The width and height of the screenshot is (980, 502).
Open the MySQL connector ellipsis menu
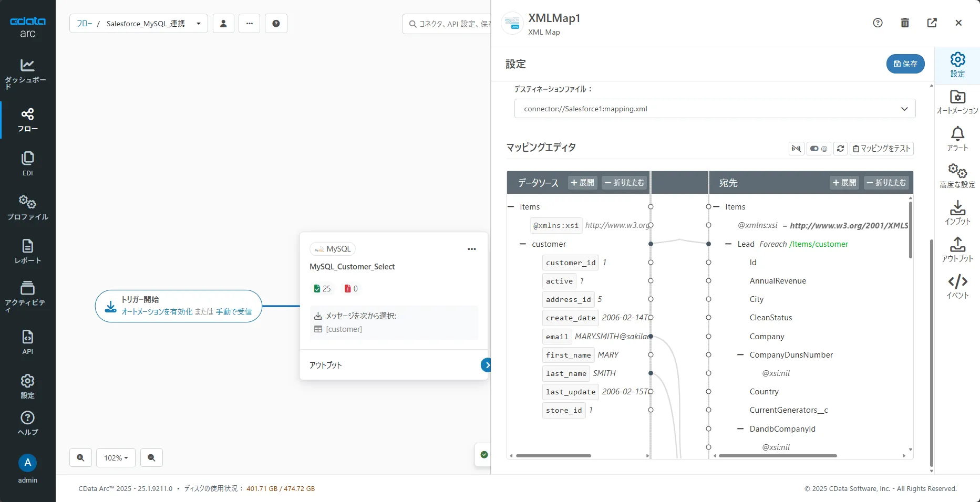pos(472,249)
